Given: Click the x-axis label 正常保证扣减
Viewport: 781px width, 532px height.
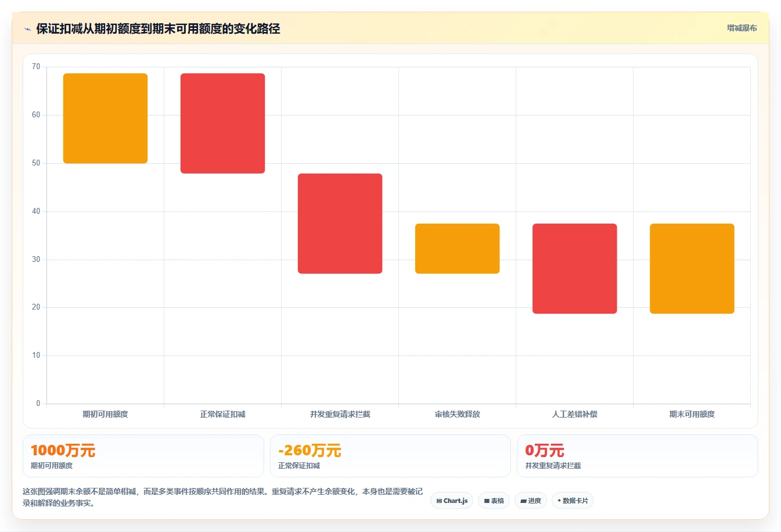Looking at the screenshot, I should pyautogui.click(x=222, y=414).
